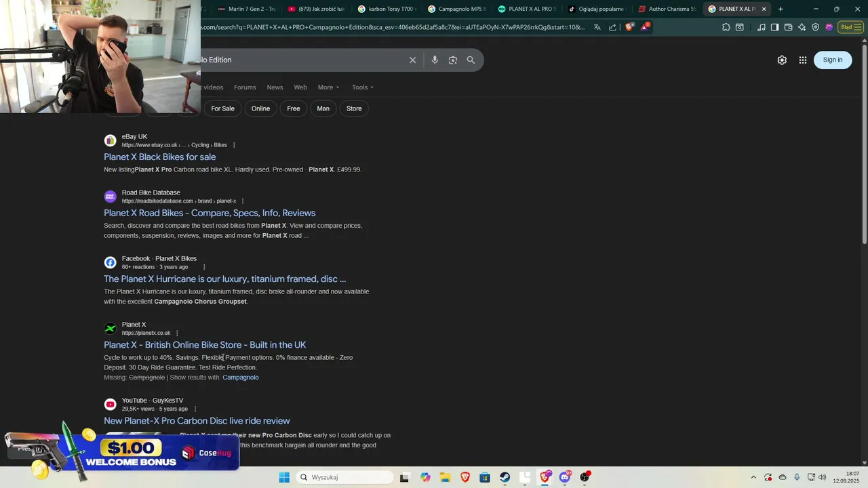Open the new tab plus button
Screen dimensions: 868x488
tap(781, 9)
